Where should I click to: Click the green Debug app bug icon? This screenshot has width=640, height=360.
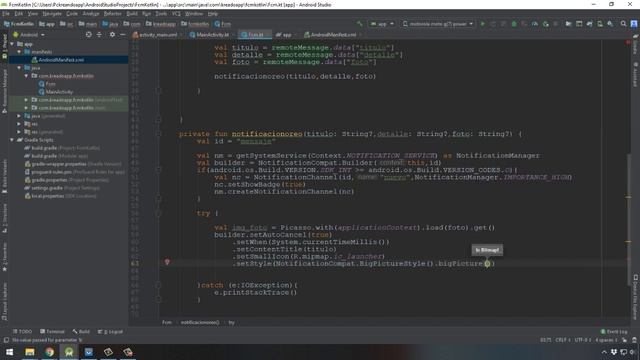tap(514, 24)
